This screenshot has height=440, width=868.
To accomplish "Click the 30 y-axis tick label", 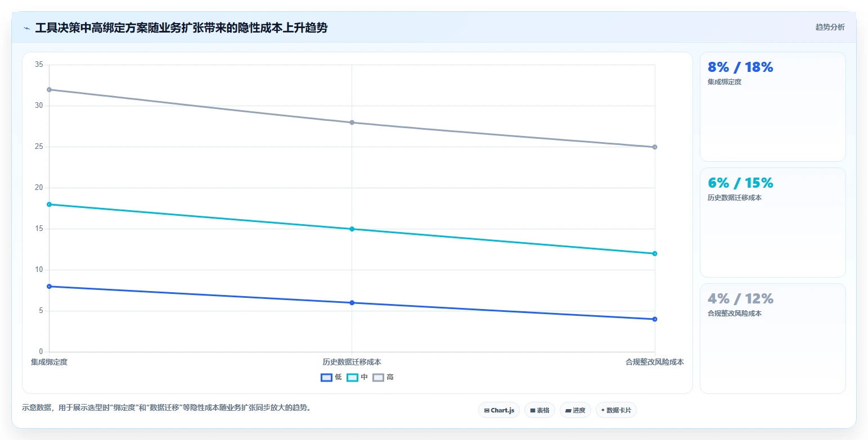I will [39, 106].
